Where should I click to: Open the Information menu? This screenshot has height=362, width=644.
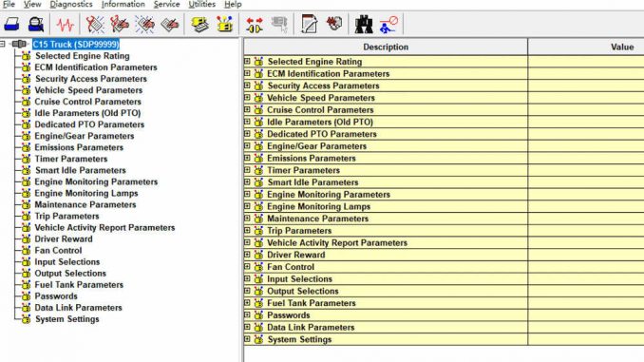123,5
